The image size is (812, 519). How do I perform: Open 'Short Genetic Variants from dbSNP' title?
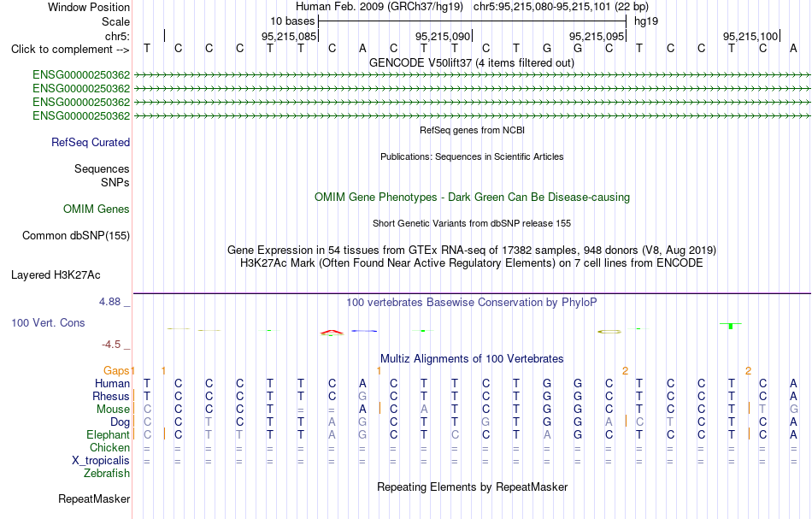[x=472, y=223]
